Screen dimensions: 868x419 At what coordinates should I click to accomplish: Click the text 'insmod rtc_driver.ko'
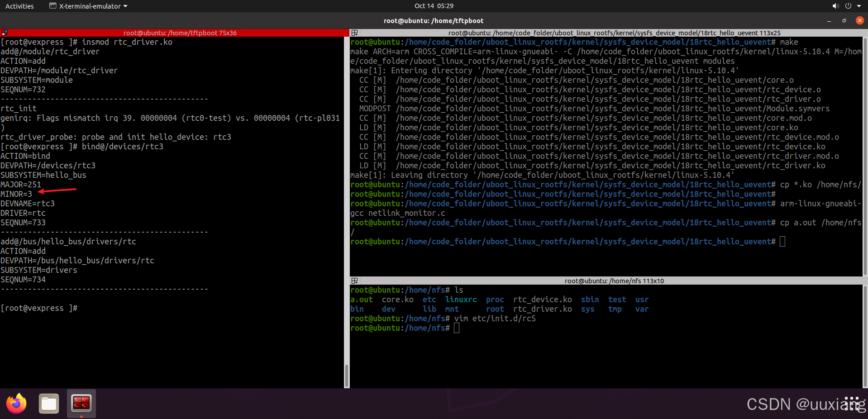[x=127, y=42]
